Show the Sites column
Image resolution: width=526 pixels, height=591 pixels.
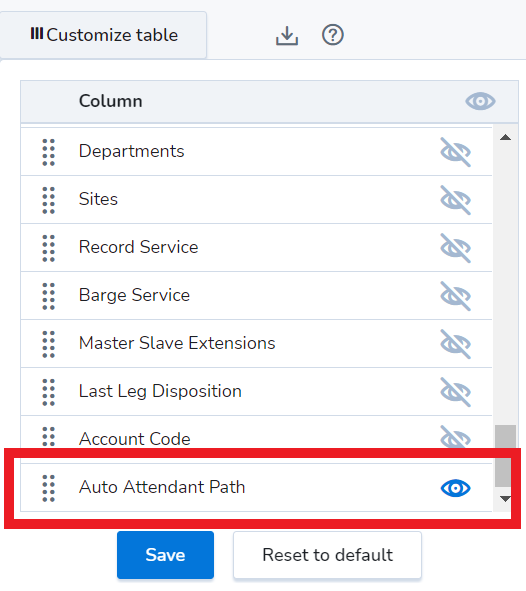click(456, 200)
